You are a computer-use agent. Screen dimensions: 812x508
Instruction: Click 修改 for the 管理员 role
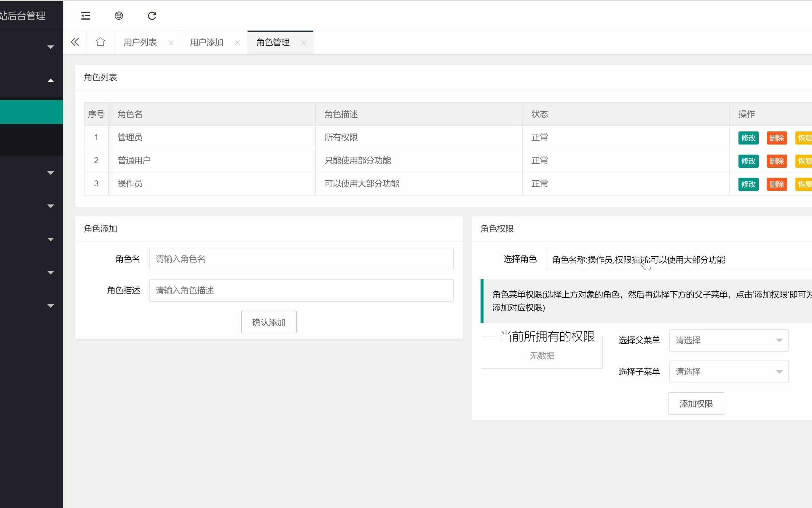[748, 138]
